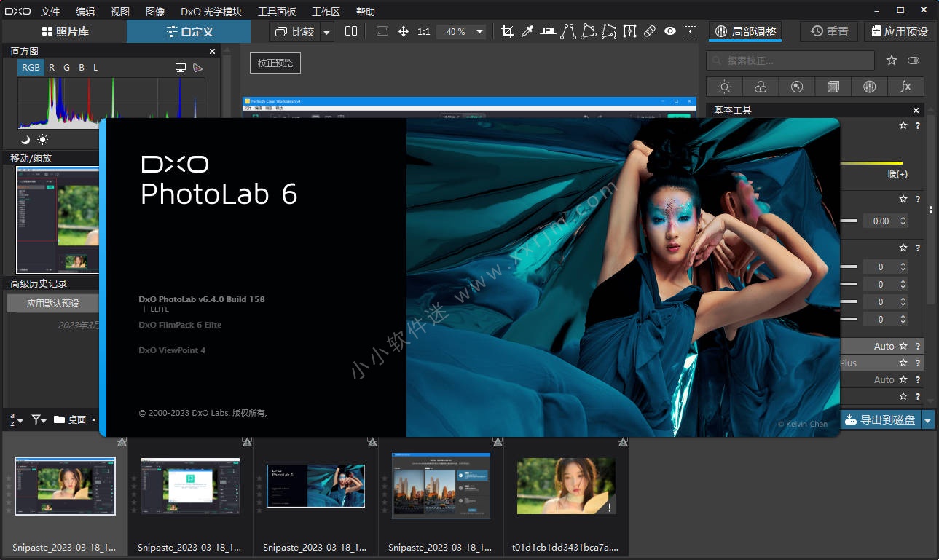
Task: Select the 8-point perspective tool
Action: click(x=609, y=31)
